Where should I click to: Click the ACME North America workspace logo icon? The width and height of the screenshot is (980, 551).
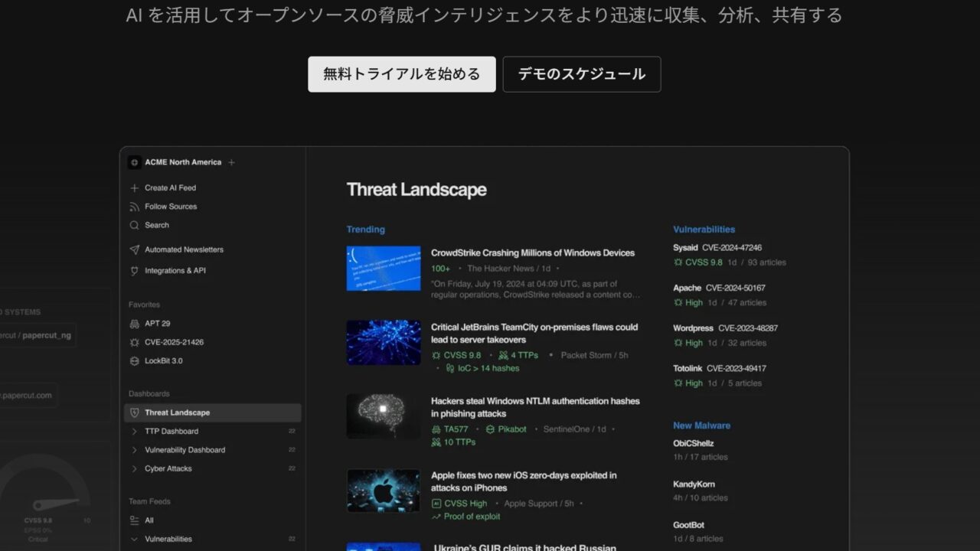pos(135,162)
